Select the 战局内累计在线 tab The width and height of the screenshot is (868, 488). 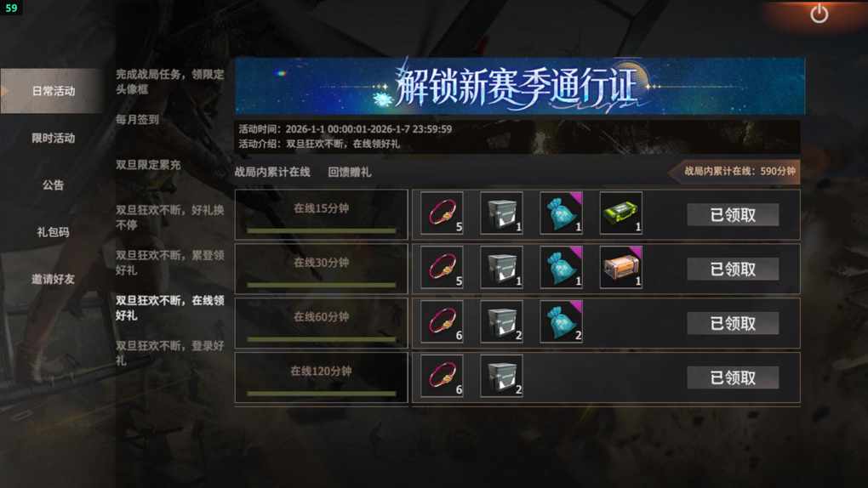point(271,172)
